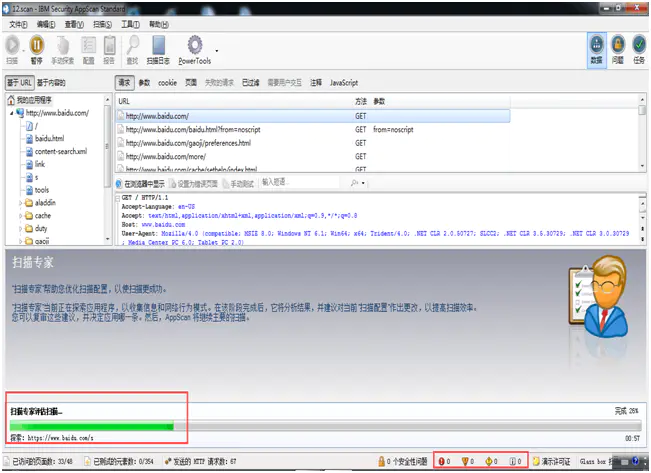Toggle the 基于内容的 view button
The width and height of the screenshot is (651, 473).
point(51,83)
